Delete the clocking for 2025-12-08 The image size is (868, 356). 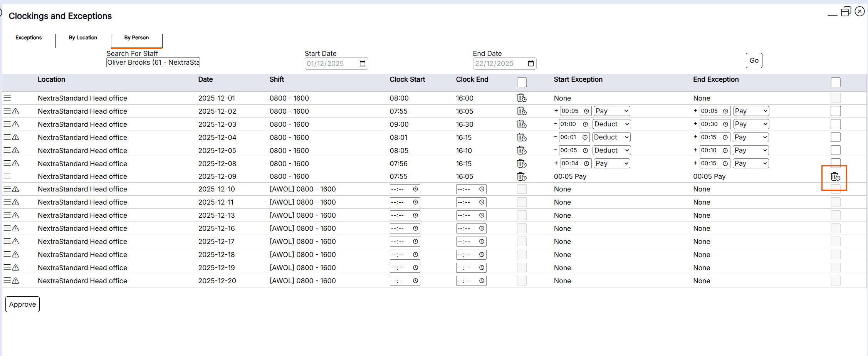pos(522,164)
